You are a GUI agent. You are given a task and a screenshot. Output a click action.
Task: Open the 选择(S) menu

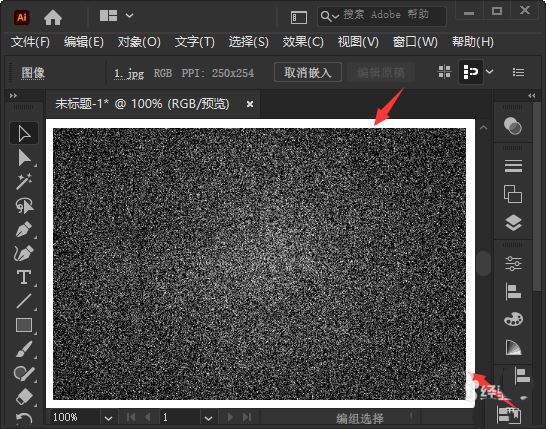click(x=249, y=42)
